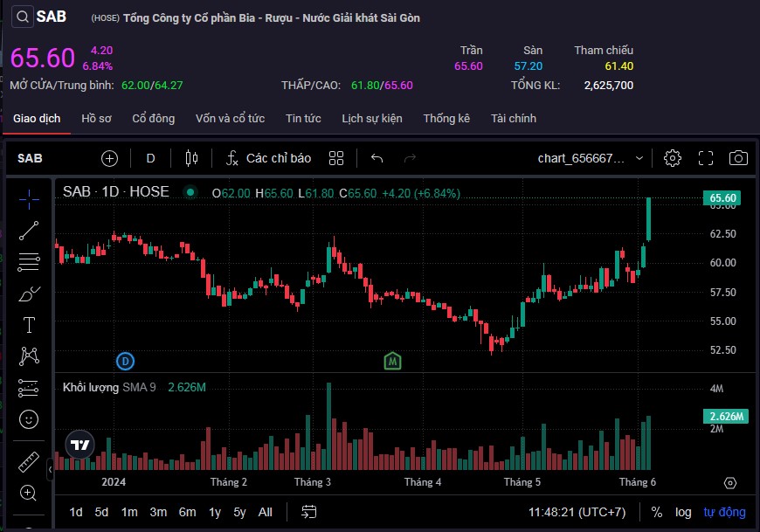Set chart range to 6m
The width and height of the screenshot is (760, 532).
[x=187, y=512]
